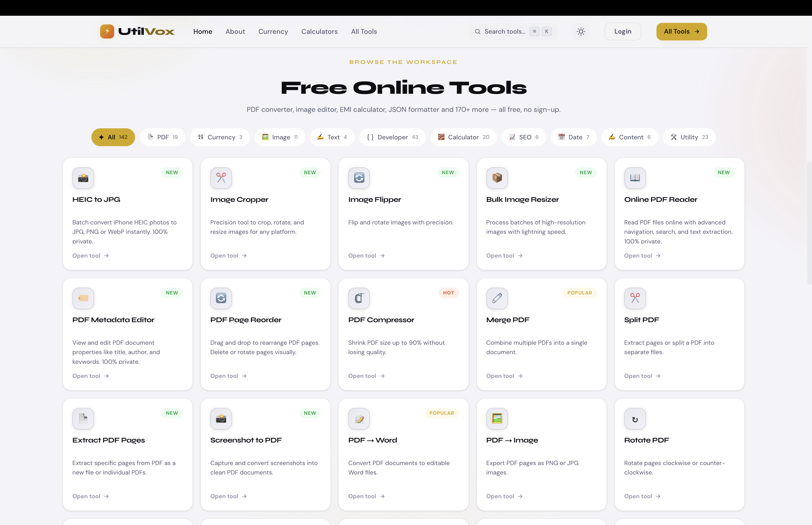Click the PDF Page Reorder icon

221,298
